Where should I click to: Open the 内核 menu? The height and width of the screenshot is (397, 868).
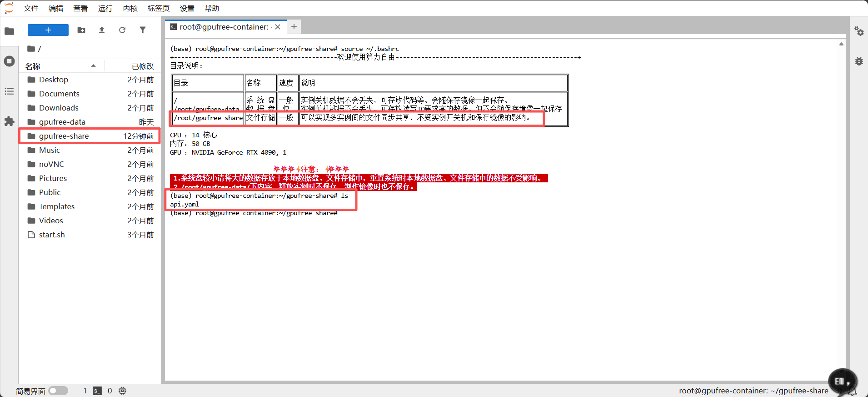[130, 8]
